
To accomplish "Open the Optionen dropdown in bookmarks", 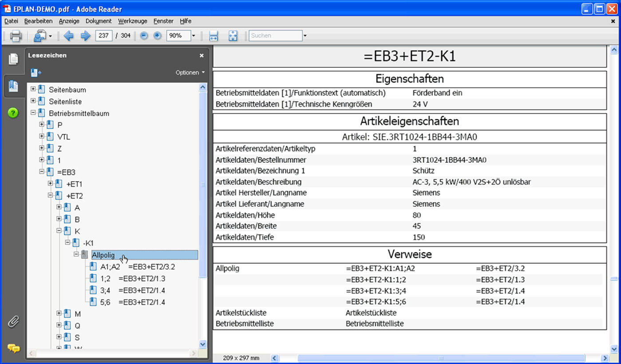I will [190, 72].
